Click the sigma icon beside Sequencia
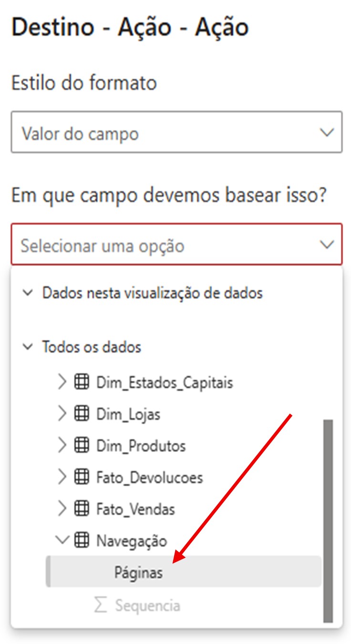Viewport: 351px width, 644px height. point(100,605)
